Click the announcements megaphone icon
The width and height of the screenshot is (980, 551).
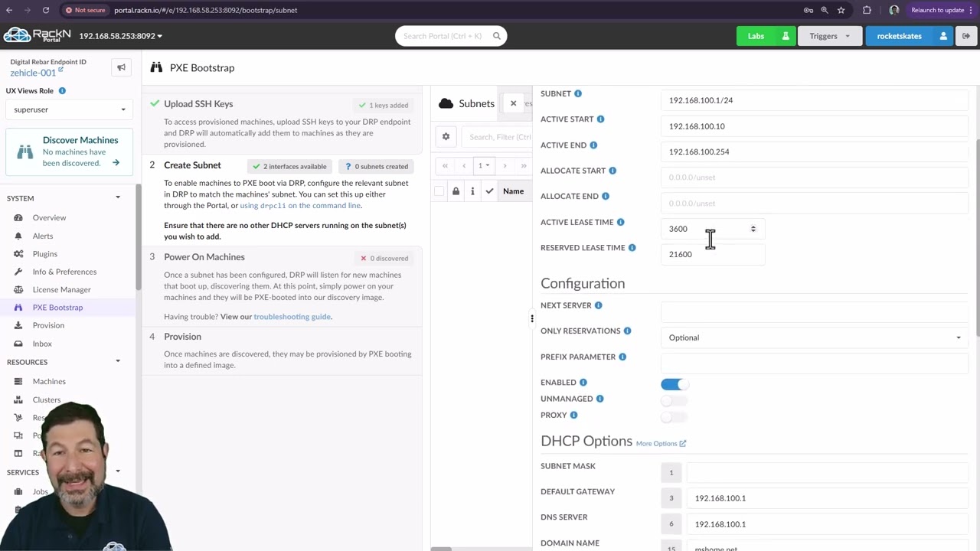click(x=121, y=67)
